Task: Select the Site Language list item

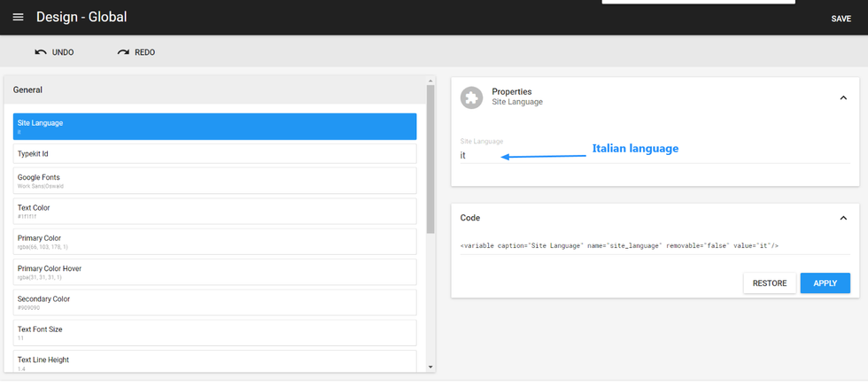Action: pos(214,127)
